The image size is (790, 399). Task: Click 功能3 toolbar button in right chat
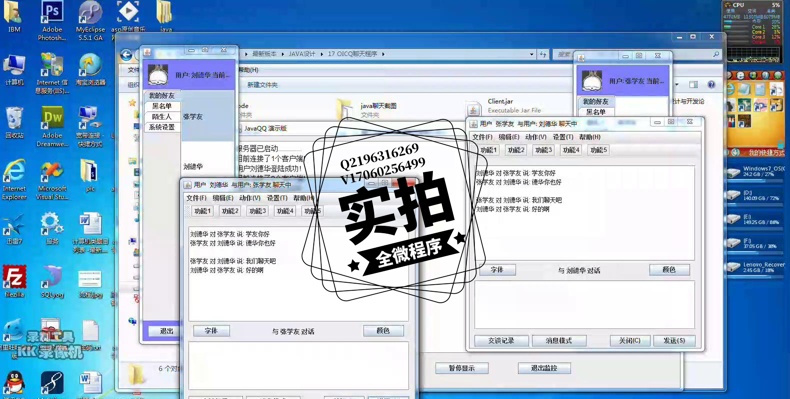pos(544,150)
